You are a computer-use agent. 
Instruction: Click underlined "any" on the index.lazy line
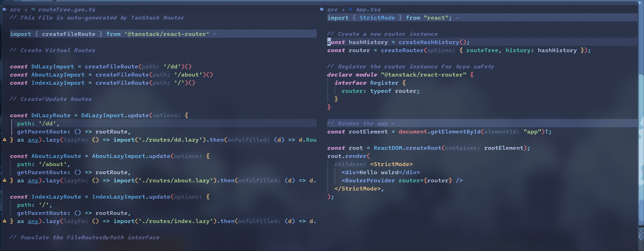(33, 221)
